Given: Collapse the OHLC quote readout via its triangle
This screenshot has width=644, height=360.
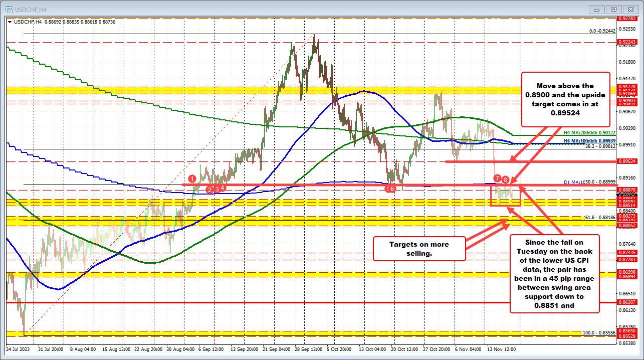Looking at the screenshot, I should (x=9, y=22).
